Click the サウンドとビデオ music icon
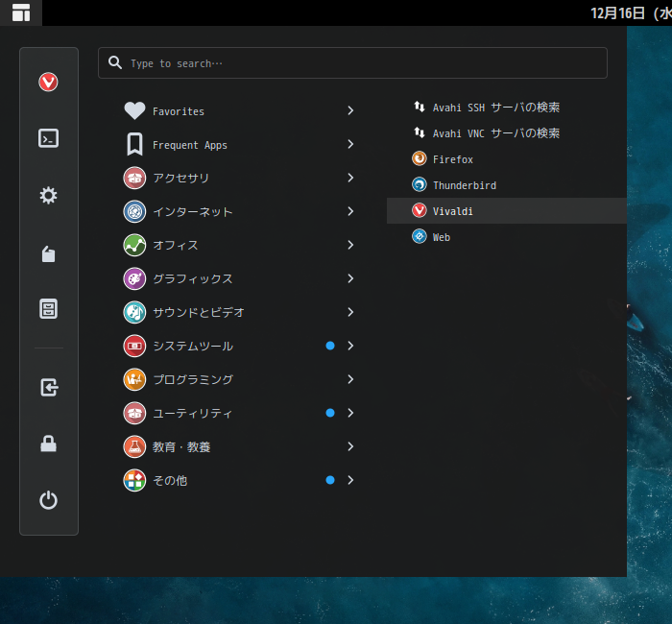 (134, 312)
